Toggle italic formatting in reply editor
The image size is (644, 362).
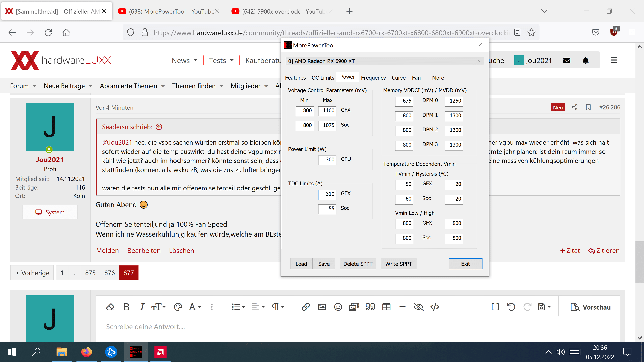[142, 307]
